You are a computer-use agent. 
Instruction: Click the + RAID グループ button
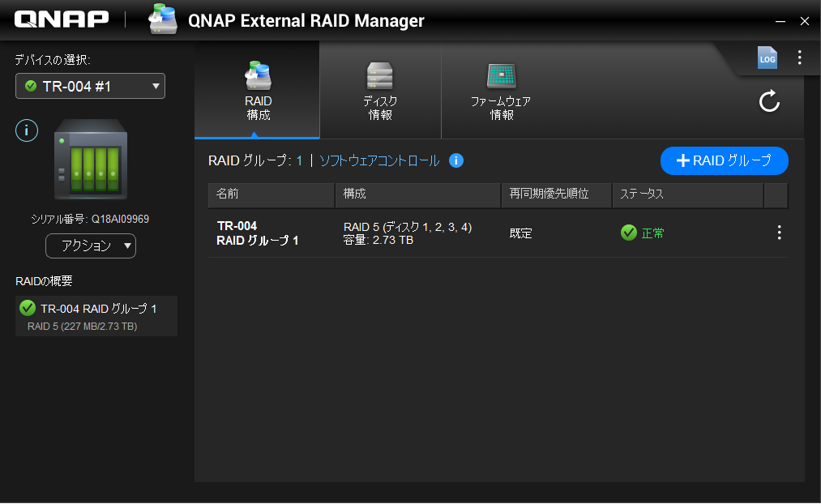tap(724, 160)
